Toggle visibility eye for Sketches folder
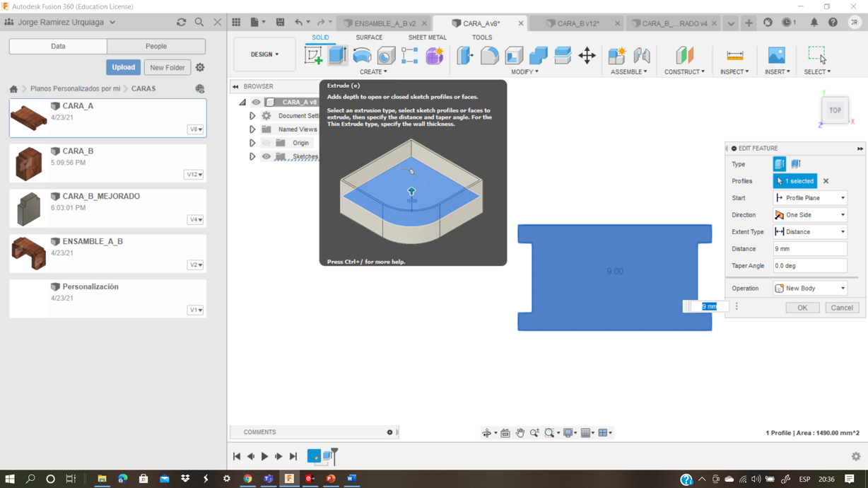Viewport: 868px width, 488px height. coord(266,156)
